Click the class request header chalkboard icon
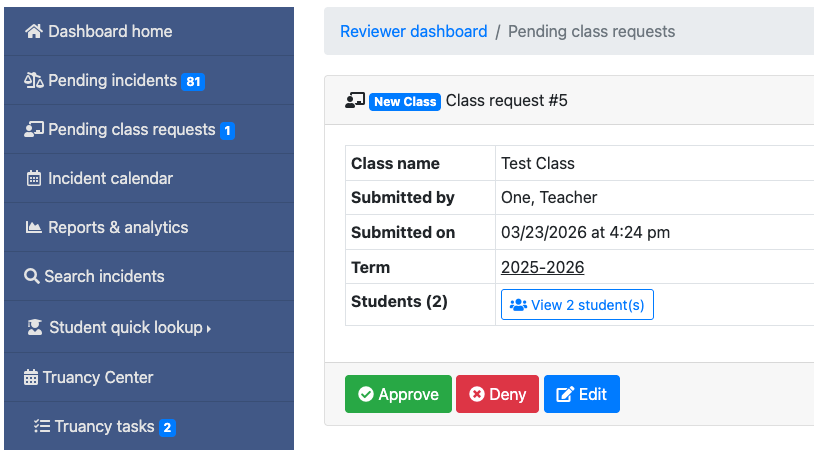This screenshot has width=814, height=450. click(x=355, y=100)
